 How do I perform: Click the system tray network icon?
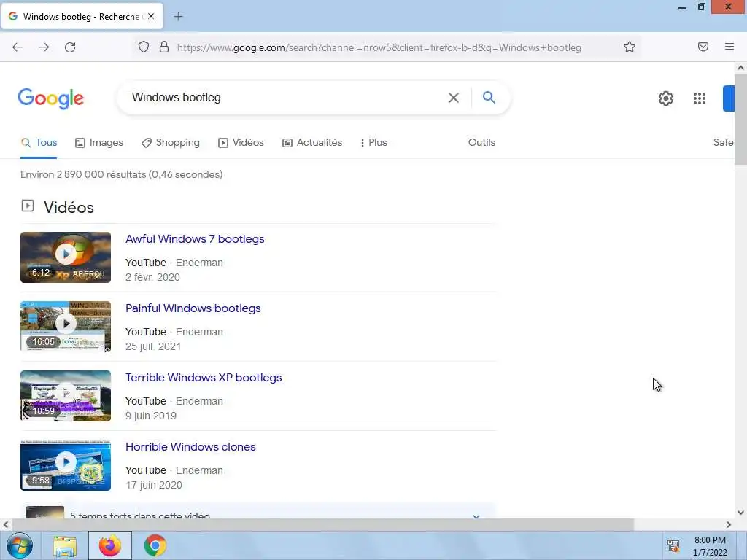[x=673, y=545]
